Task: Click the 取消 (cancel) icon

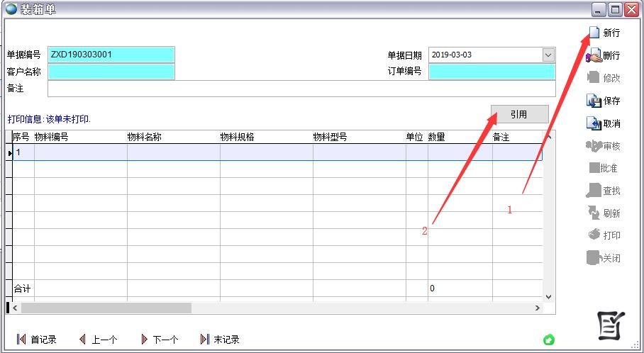Action: 594,123
